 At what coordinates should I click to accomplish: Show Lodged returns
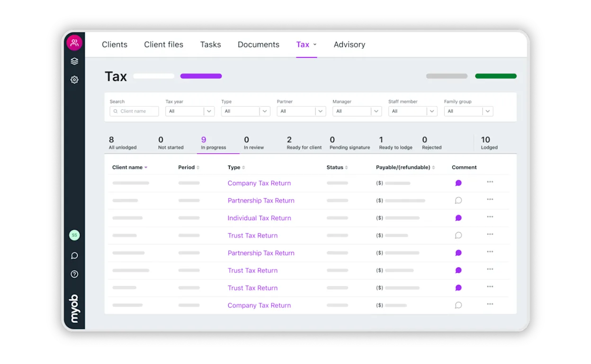click(489, 143)
